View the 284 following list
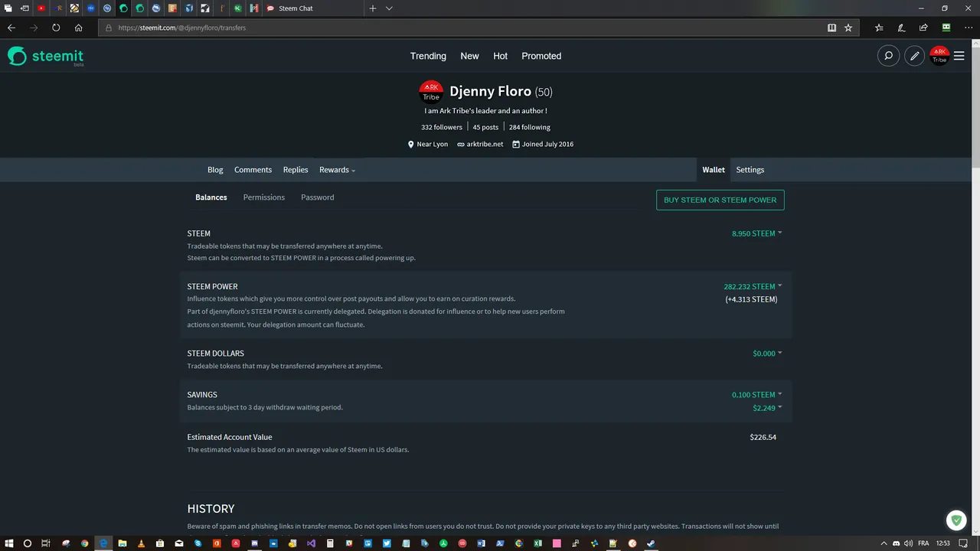Image resolution: width=980 pixels, height=551 pixels. pos(530,127)
